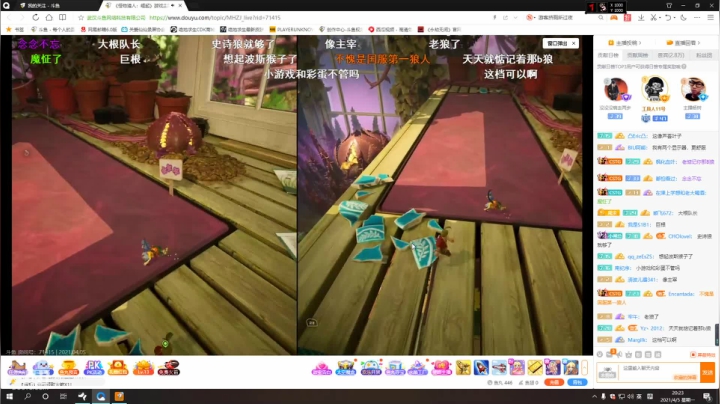Reload the page with the refresh icon
720x404 pixels.
tap(35, 17)
